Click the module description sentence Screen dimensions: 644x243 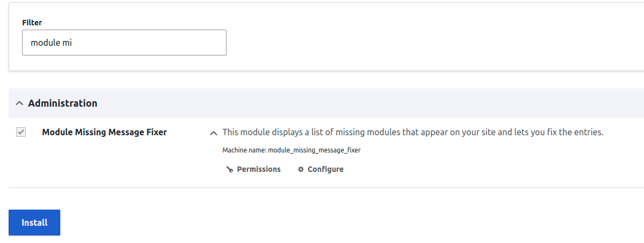[x=413, y=133]
